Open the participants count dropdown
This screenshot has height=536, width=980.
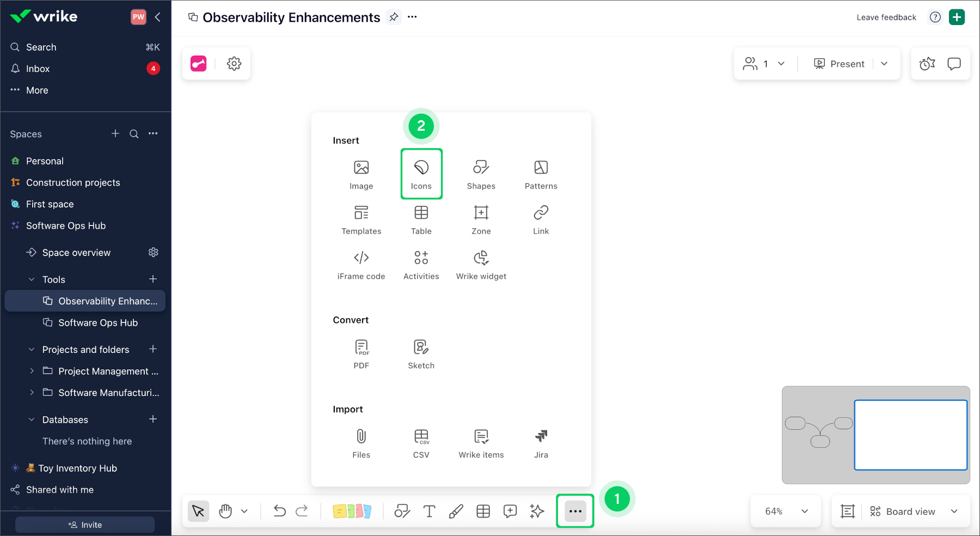764,64
